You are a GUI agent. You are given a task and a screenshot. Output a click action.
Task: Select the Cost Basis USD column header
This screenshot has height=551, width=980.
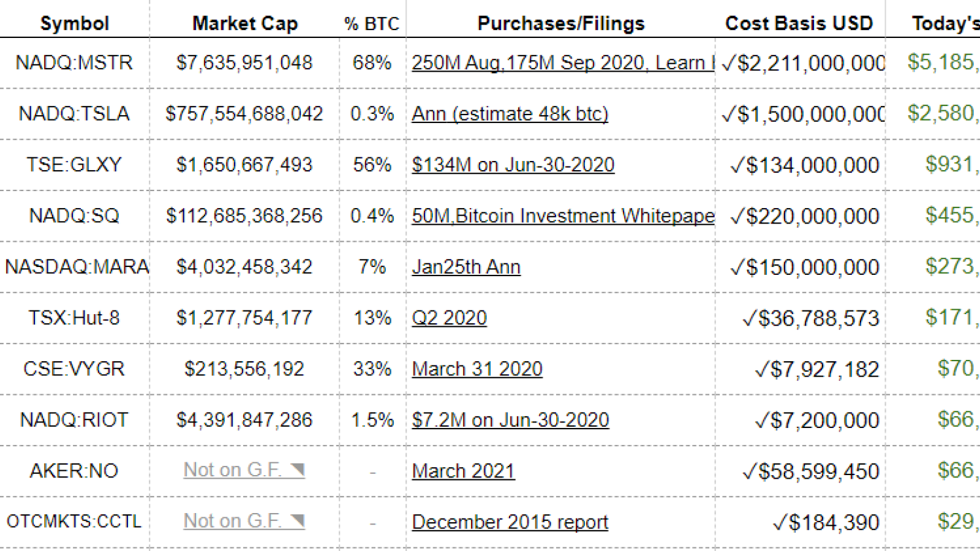click(799, 23)
